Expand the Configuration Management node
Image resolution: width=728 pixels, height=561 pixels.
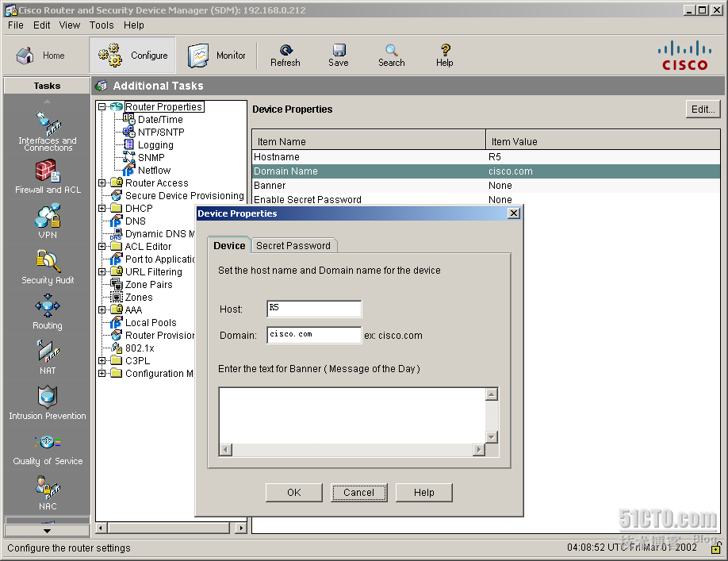tap(102, 374)
